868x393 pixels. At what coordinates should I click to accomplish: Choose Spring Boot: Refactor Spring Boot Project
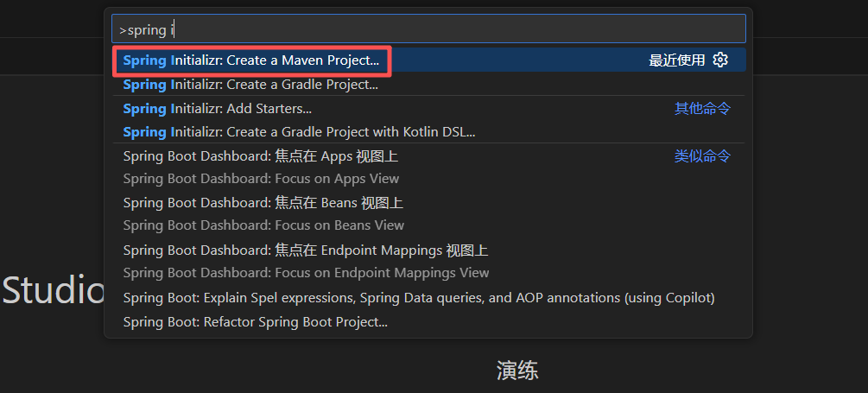pyautogui.click(x=255, y=322)
